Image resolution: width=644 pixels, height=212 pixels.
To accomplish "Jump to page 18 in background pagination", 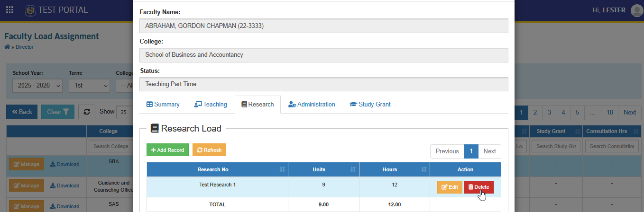I will 610,112.
